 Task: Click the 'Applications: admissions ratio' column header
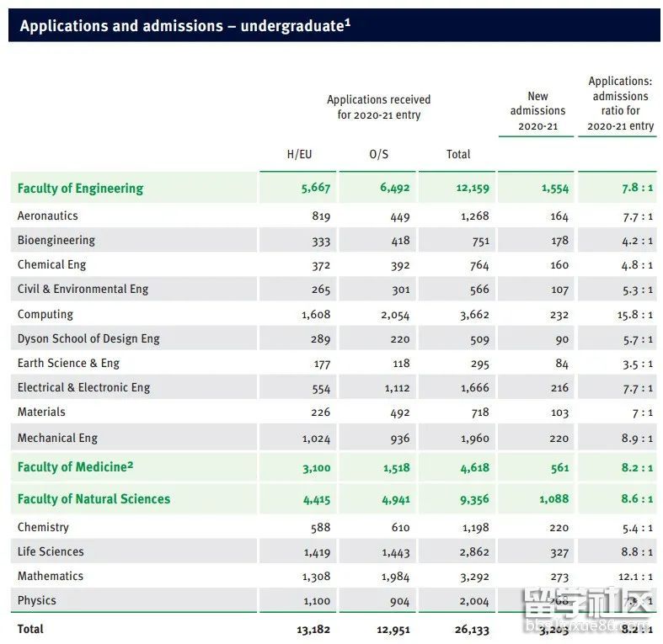620,104
